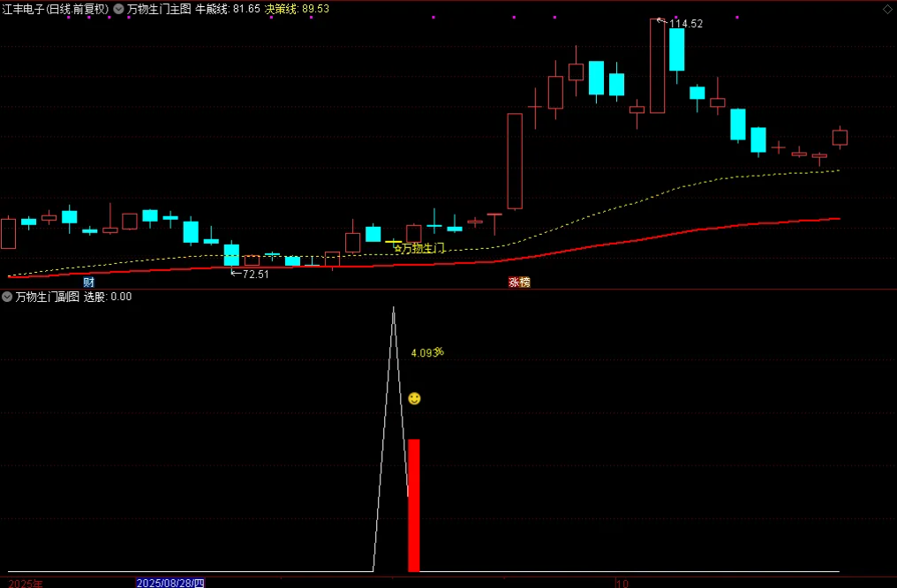Open the sub-chart indicator dropdown arrow
This screenshot has height=588, width=897.
[x=7, y=297]
